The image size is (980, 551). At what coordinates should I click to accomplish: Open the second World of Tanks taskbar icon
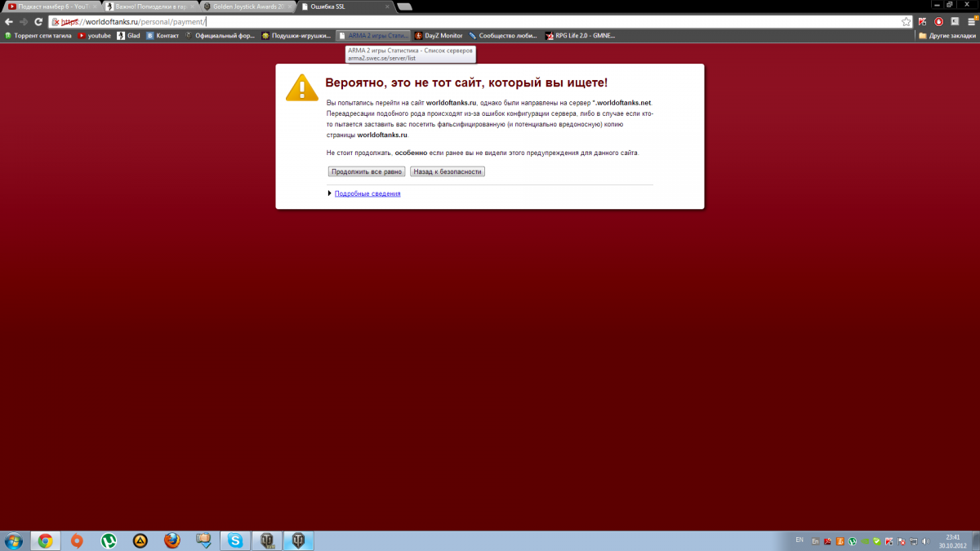tap(298, 540)
